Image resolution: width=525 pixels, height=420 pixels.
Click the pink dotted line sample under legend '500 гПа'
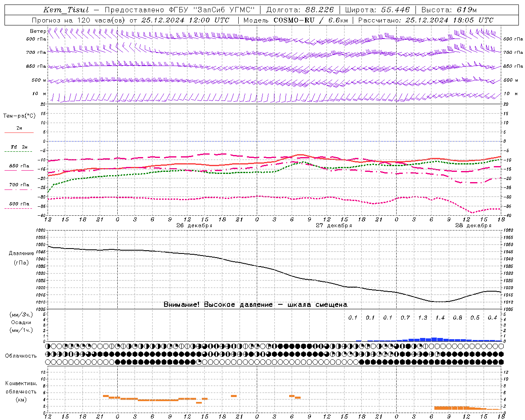click(19, 208)
